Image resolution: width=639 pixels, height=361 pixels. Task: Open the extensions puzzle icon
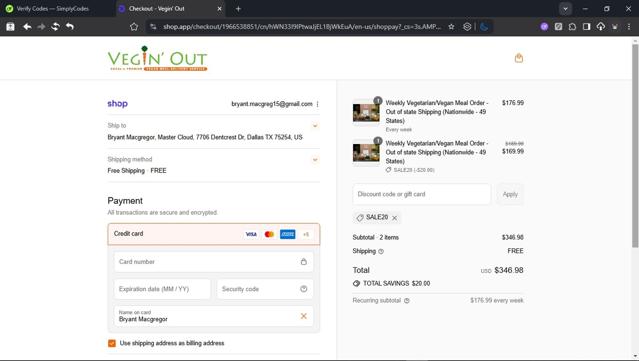572,26
